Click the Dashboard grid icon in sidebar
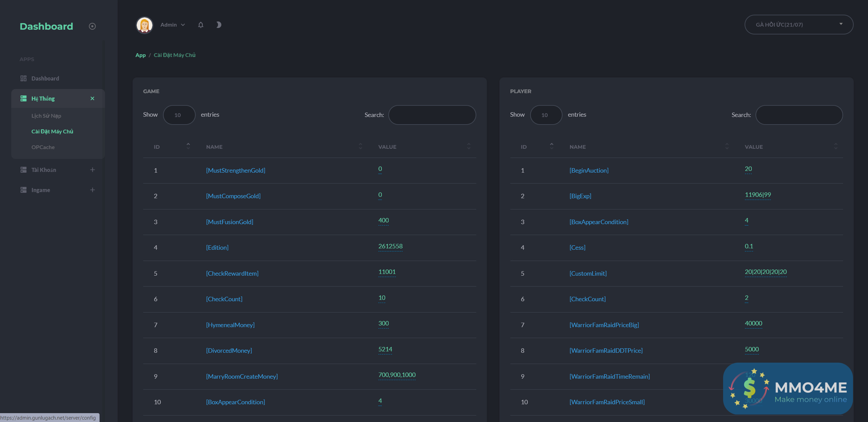 23,78
